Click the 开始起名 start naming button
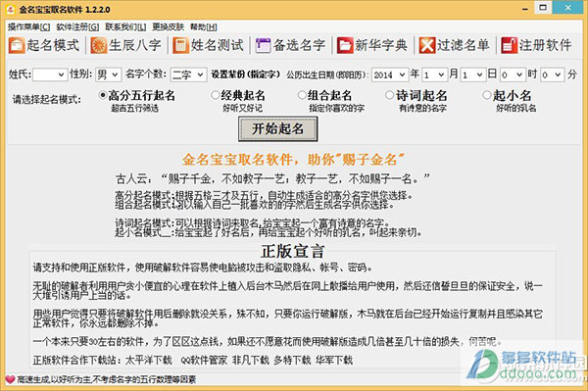588x391 pixels. pyautogui.click(x=278, y=129)
